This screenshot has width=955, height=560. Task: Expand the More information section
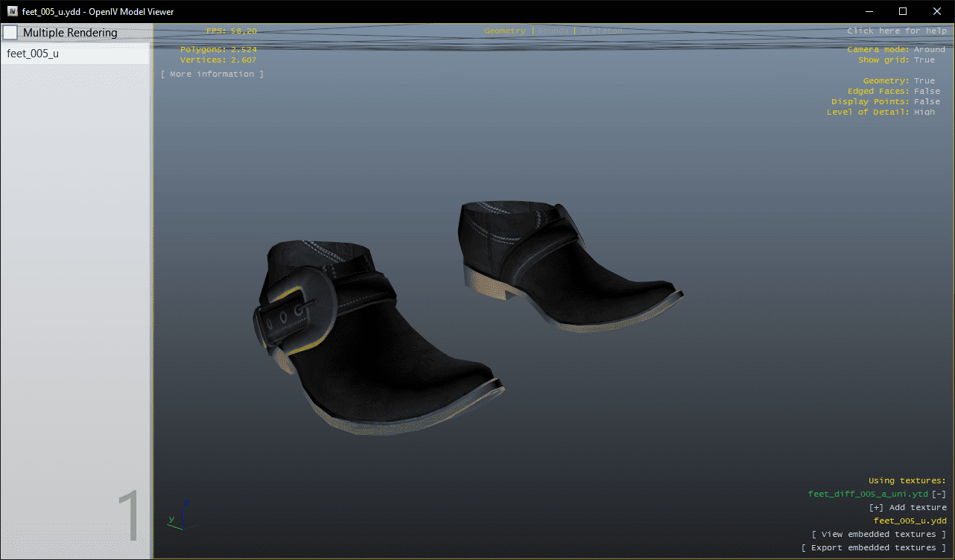tap(212, 74)
